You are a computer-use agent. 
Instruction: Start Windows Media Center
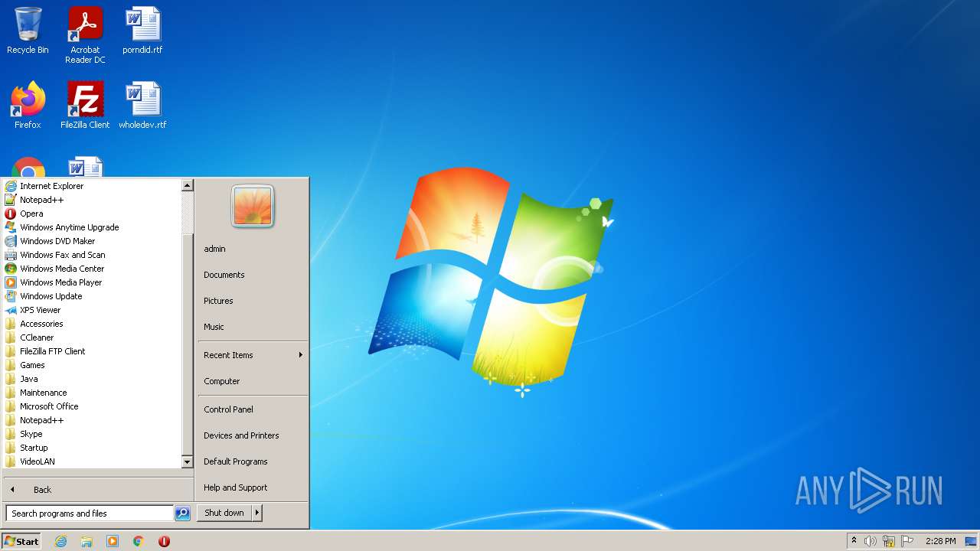pos(92,269)
